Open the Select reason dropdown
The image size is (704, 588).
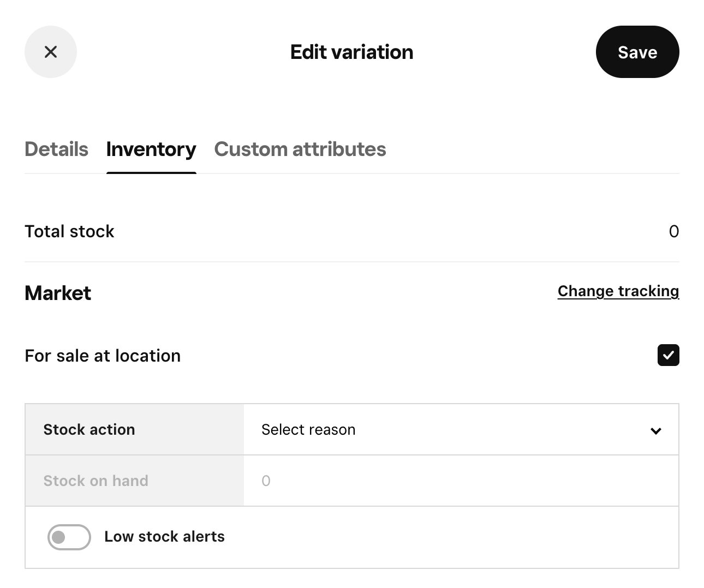[x=461, y=430]
